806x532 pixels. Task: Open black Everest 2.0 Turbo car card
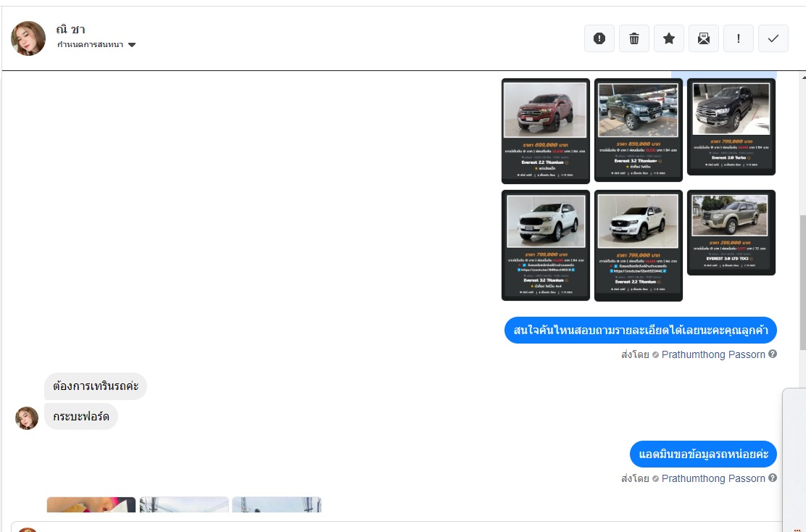tap(731, 127)
